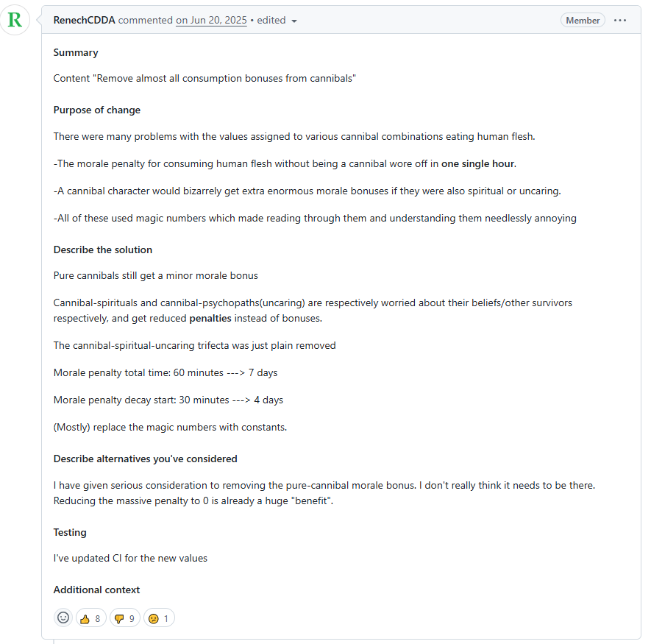This screenshot has height=644, width=651.
Task: Click the 'Additional context' heading
Action: tap(97, 590)
